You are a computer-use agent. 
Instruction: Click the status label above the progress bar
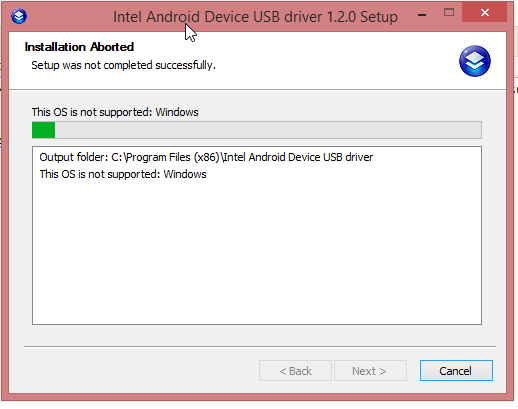115,112
